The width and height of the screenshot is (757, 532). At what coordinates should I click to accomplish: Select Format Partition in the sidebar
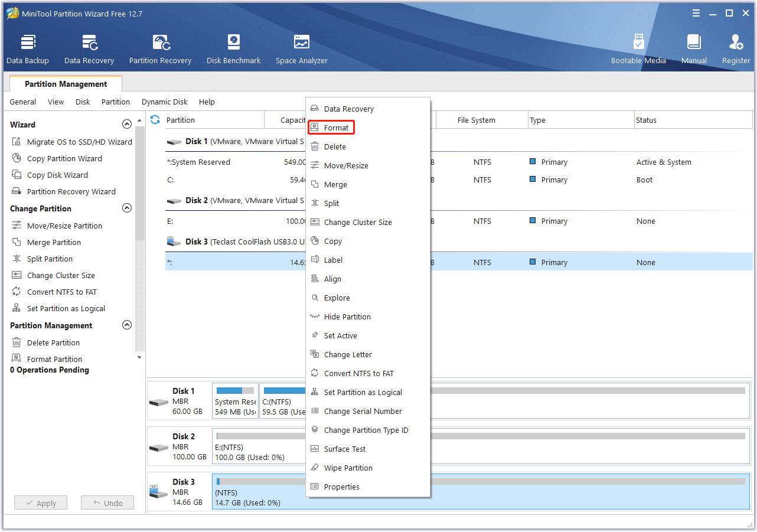point(54,358)
